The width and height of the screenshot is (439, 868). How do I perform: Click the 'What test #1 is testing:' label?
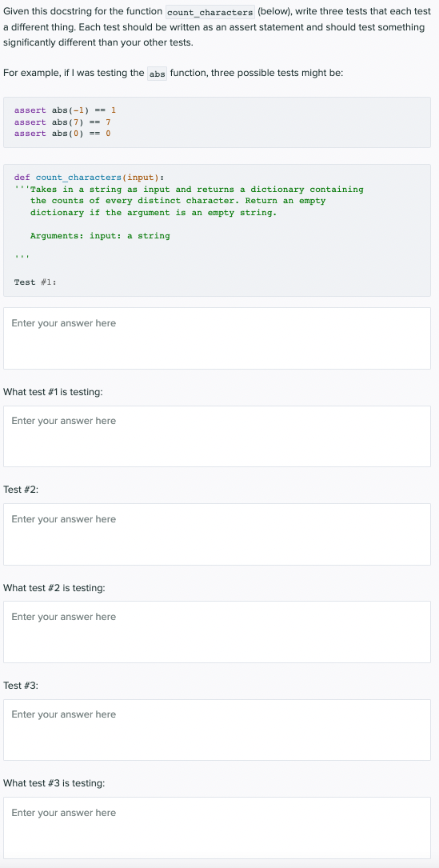53,392
